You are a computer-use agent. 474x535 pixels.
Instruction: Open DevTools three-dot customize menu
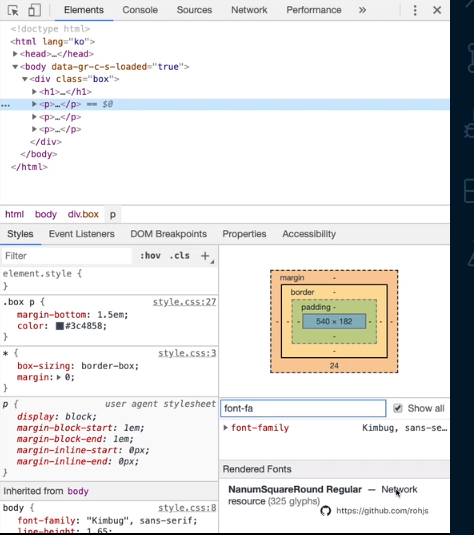point(415,10)
